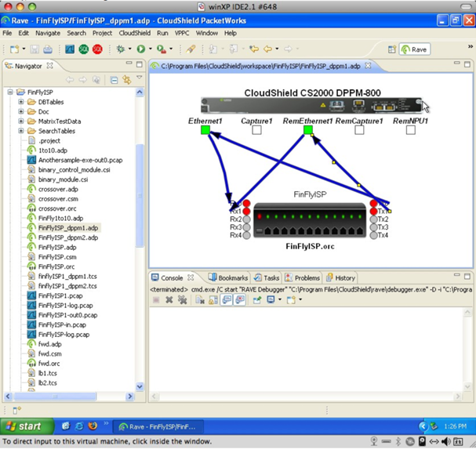Click the Tx2 port circle
Image resolution: width=476 pixels, height=449 pixels.
coord(374,219)
